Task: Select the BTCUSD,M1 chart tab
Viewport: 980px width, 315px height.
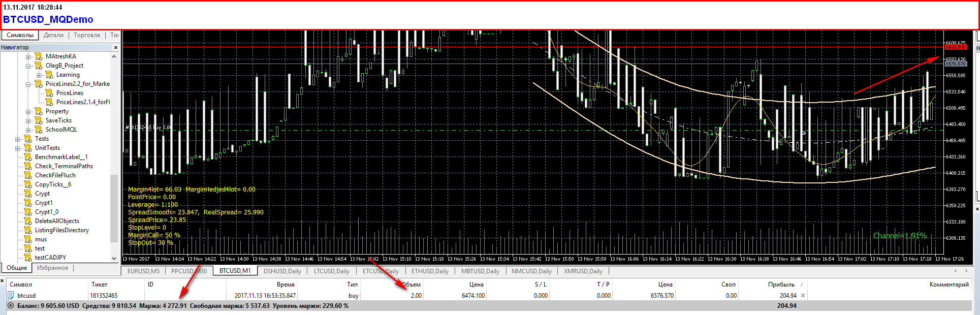Action: coord(235,271)
